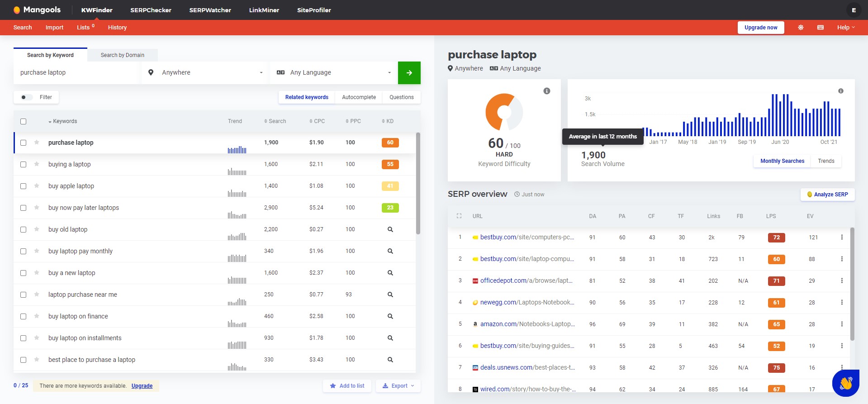This screenshot has height=404, width=868.
Task: Toggle the Filter switch
Action: (x=27, y=97)
